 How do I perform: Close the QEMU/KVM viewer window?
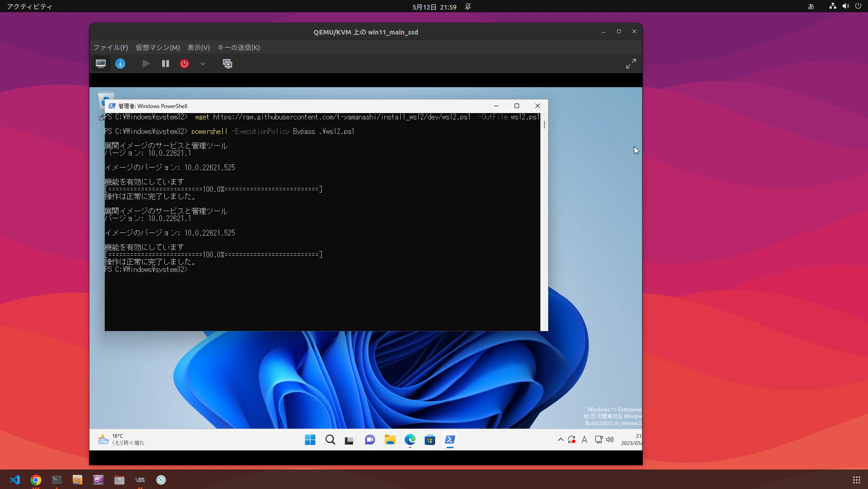tap(634, 32)
